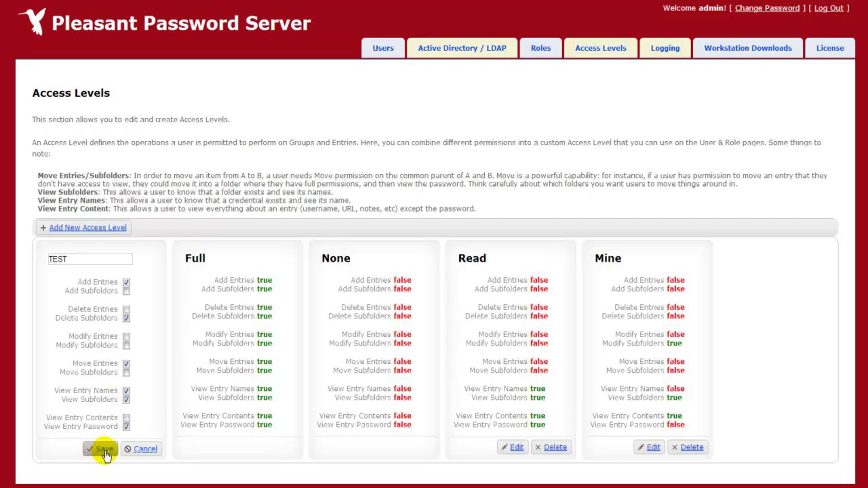Click the Pleasant Password Server bird logo
The width and height of the screenshot is (868, 488).
[x=33, y=22]
